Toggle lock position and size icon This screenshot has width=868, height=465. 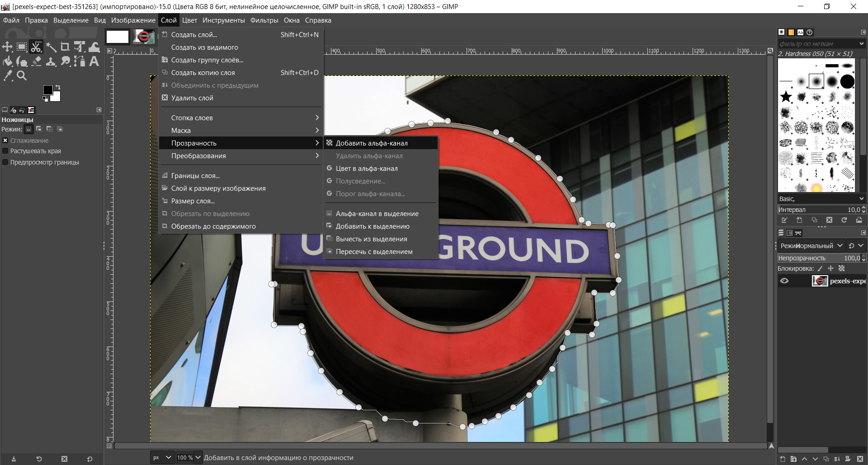[830, 268]
